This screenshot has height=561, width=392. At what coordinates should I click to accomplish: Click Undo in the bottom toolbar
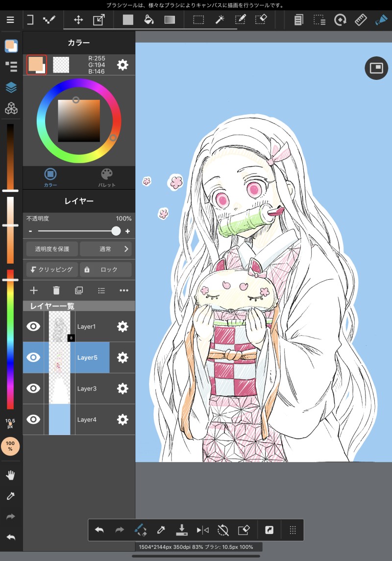click(x=99, y=530)
